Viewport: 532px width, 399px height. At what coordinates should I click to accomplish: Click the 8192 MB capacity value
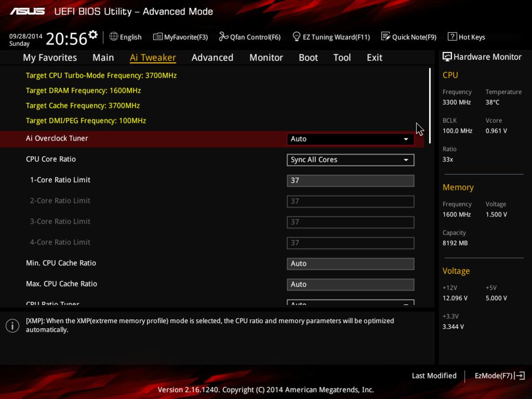[455, 243]
